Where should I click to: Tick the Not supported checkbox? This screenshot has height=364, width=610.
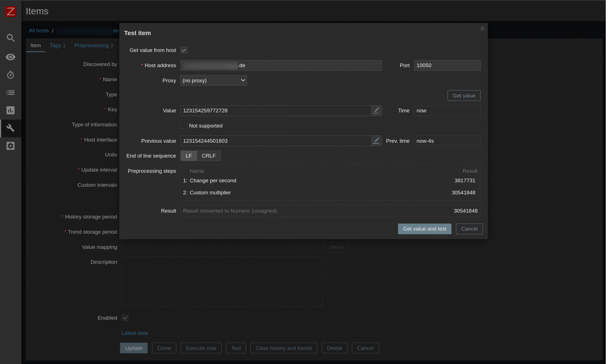click(184, 126)
